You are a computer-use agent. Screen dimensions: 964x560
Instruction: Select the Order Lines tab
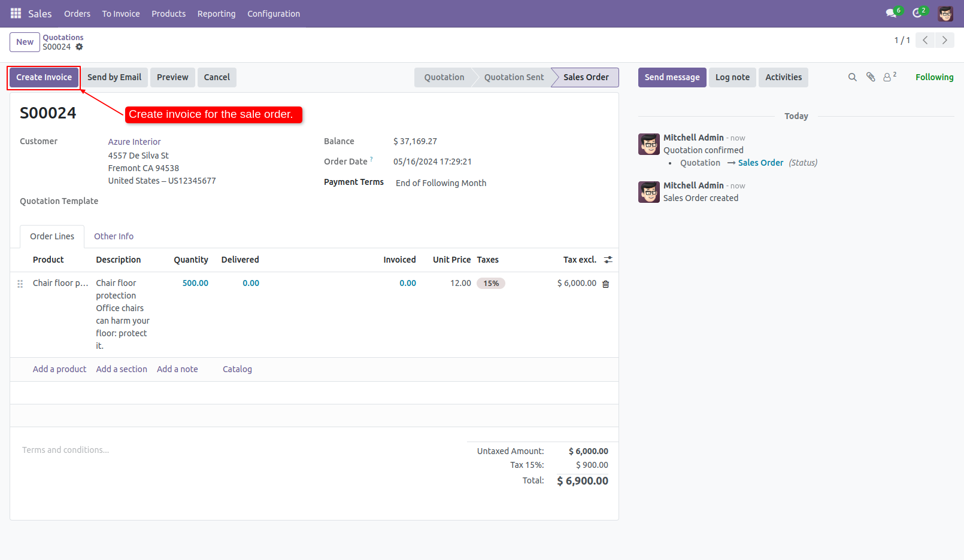pos(51,236)
